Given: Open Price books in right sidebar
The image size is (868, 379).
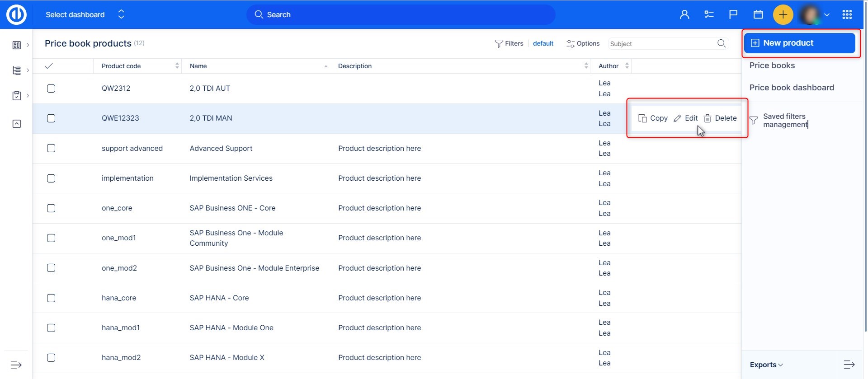Looking at the screenshot, I should 772,66.
